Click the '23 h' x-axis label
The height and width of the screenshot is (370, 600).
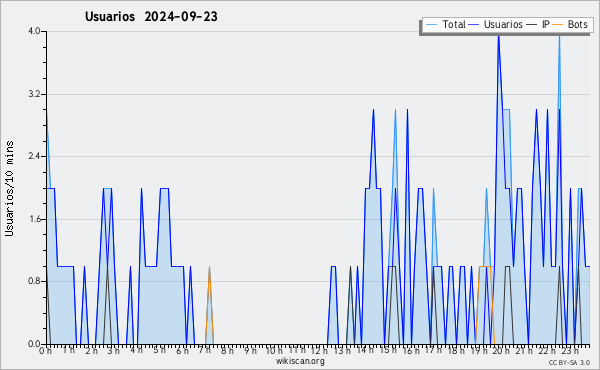pos(569,350)
